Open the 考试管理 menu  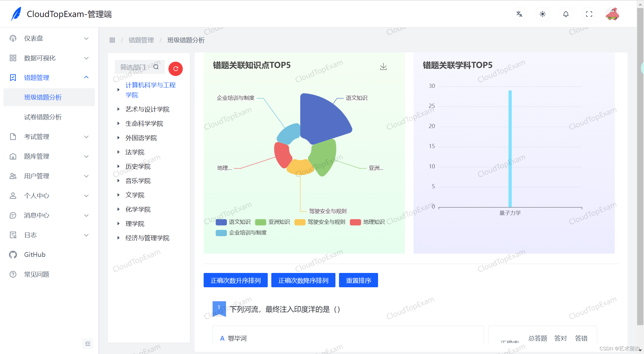click(37, 137)
